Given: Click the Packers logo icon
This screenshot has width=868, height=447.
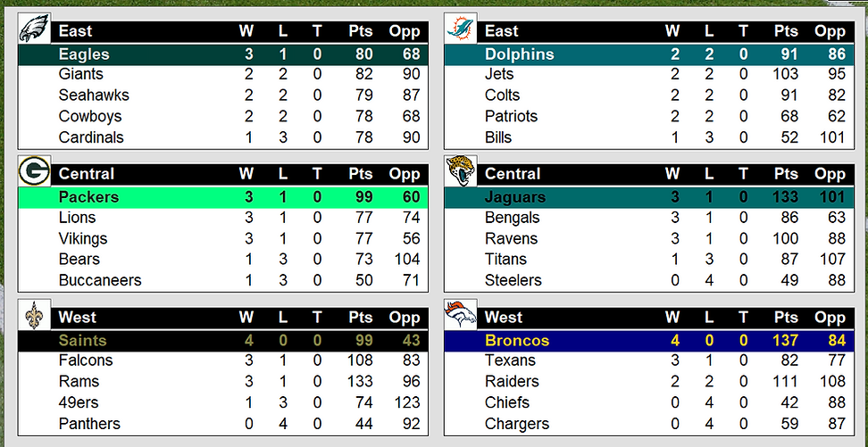Looking at the screenshot, I should click(34, 171).
